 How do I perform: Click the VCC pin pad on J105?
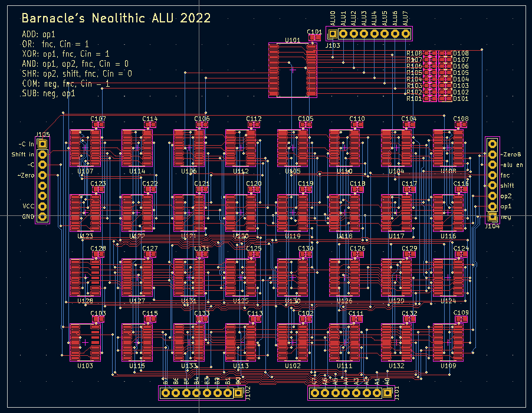point(42,206)
